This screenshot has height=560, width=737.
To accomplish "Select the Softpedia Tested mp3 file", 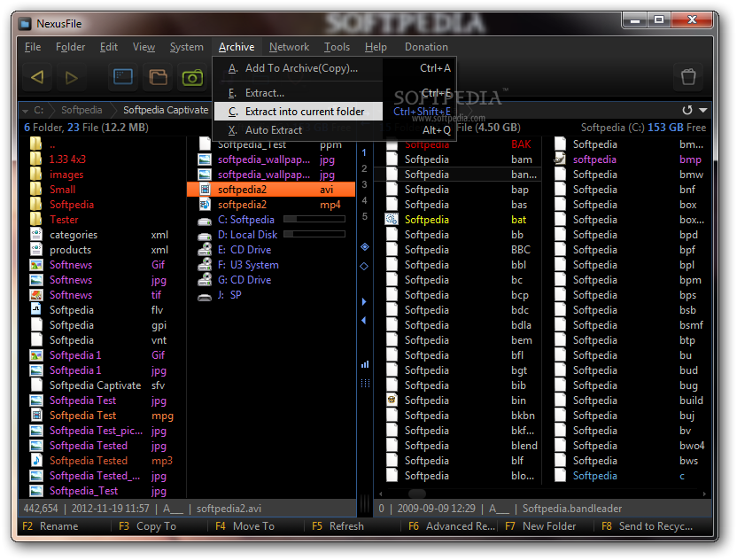I will 103,461.
